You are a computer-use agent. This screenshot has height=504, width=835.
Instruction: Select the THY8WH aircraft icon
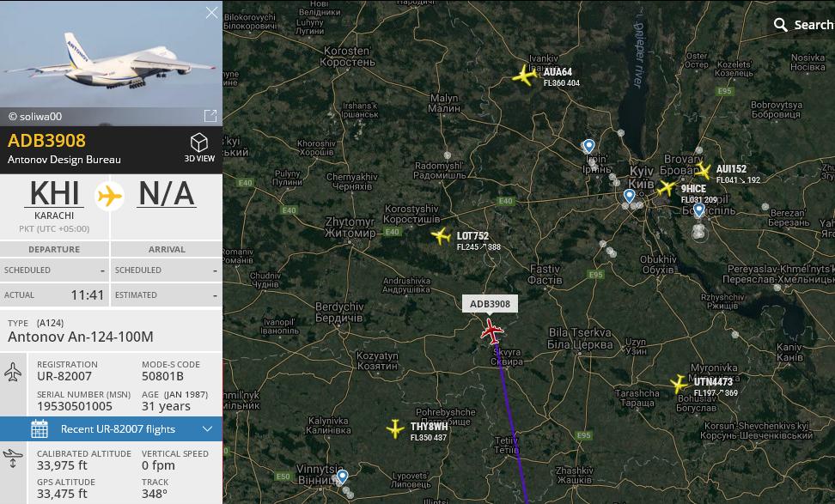[395, 428]
